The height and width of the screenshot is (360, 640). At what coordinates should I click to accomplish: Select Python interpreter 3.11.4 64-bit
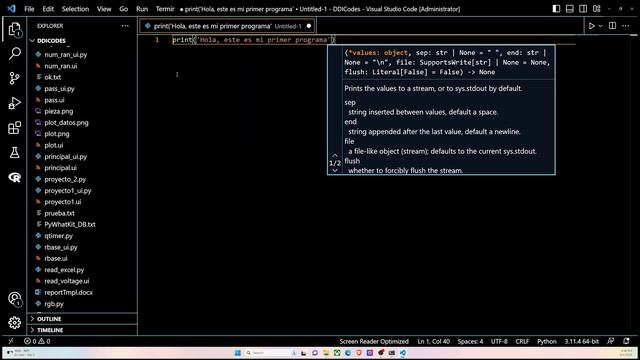pyautogui.click(x=582, y=341)
